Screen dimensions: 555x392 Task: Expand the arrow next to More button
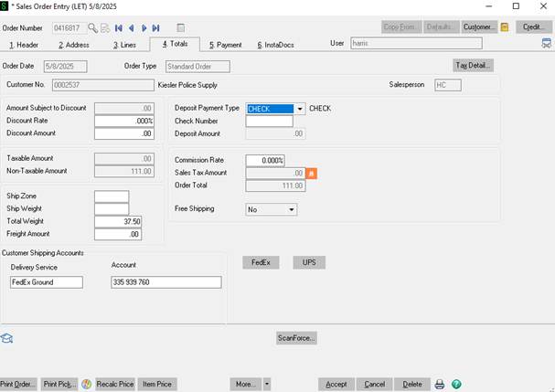(x=267, y=385)
